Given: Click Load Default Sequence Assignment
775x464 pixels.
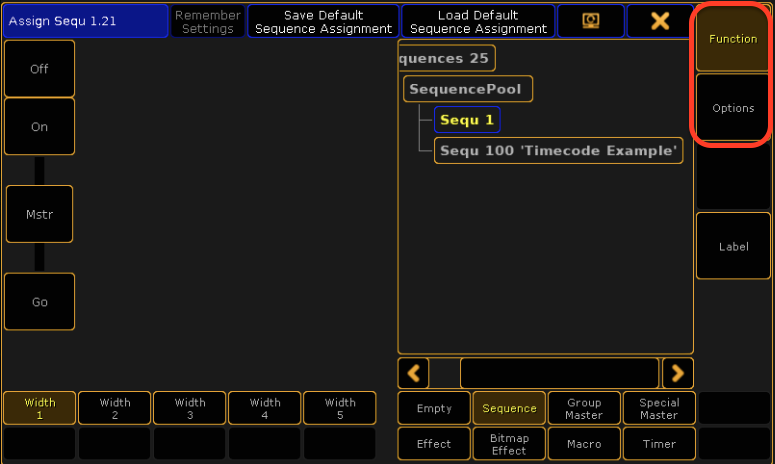Looking at the screenshot, I should pos(478,21).
